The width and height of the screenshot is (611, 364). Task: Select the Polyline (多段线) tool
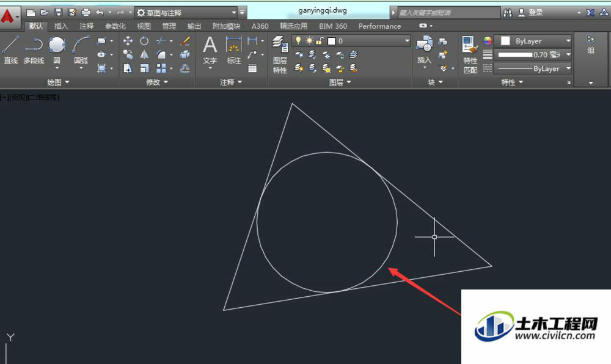tap(34, 49)
